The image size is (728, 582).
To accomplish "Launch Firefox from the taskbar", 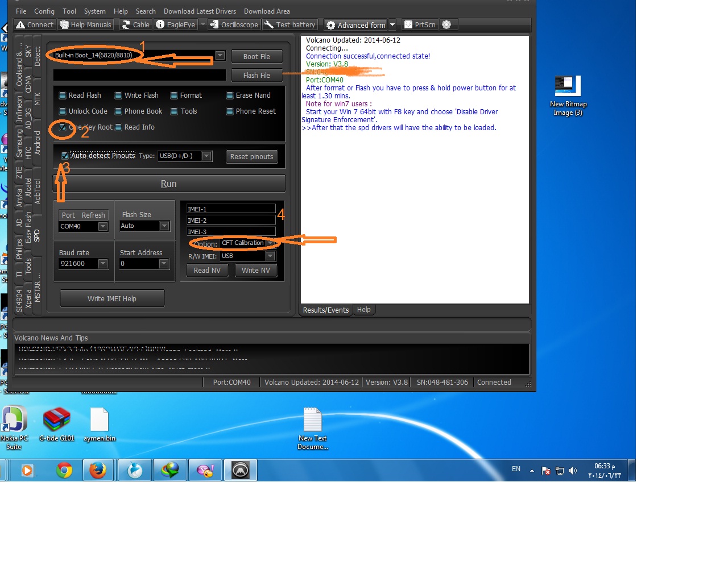I will (98, 471).
